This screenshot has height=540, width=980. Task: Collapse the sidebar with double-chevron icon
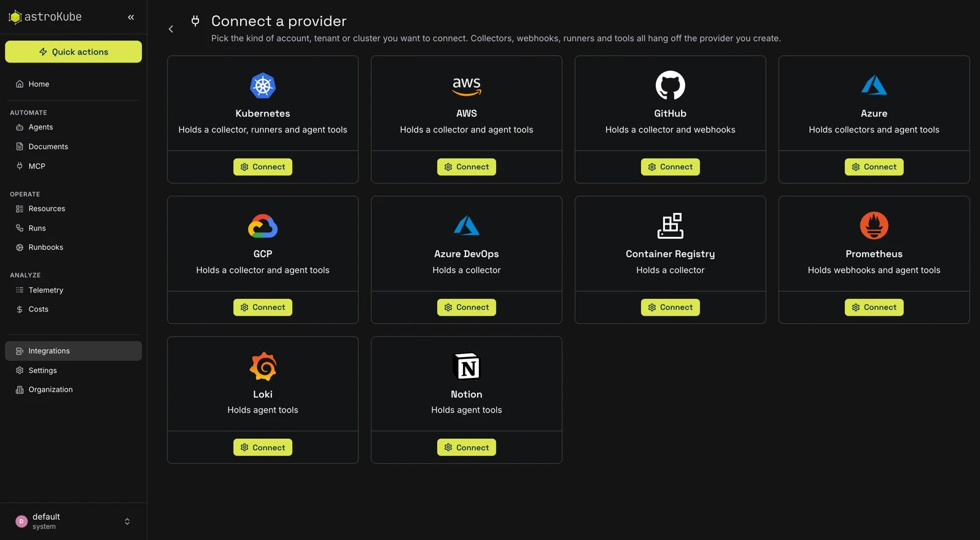[x=131, y=17]
